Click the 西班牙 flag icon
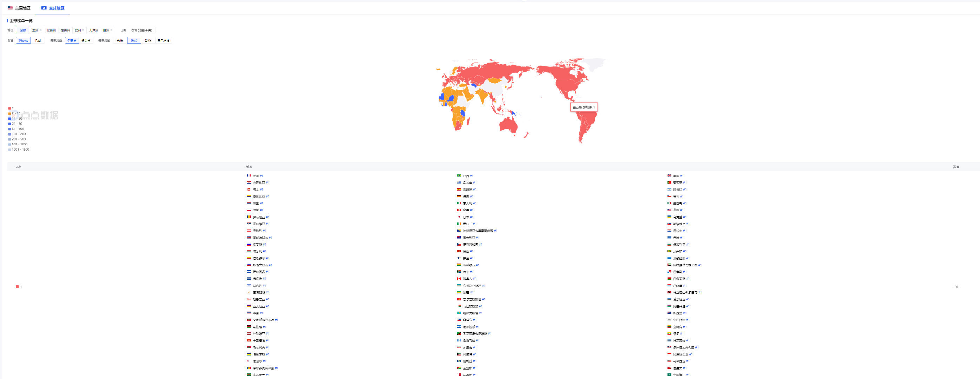Image resolution: width=980 pixels, height=379 pixels. pos(459,189)
